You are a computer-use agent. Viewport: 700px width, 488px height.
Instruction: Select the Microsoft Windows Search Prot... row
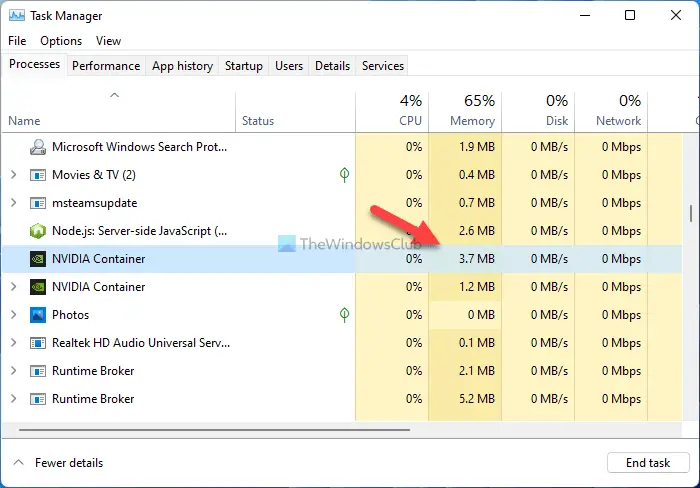(x=342, y=147)
